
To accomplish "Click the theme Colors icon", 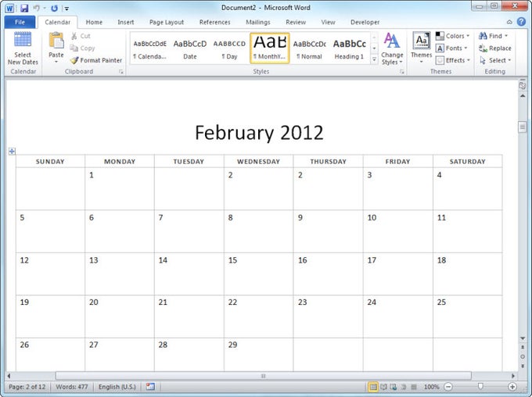I will [440, 36].
